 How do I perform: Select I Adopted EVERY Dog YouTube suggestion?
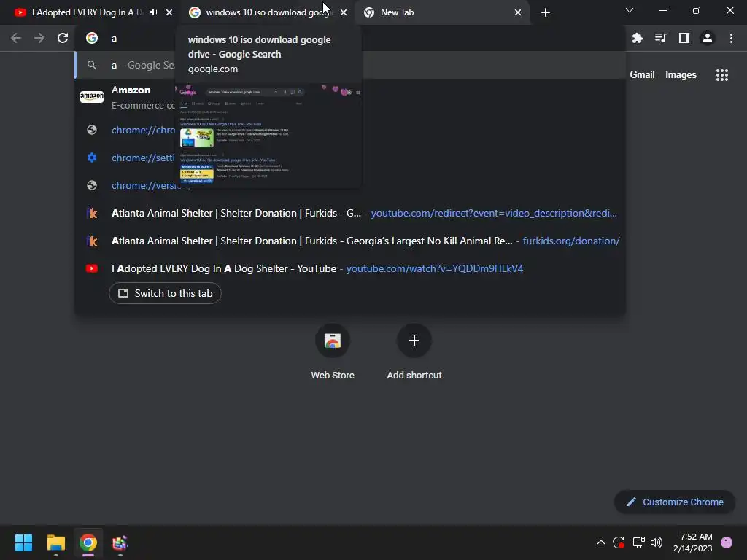[350, 268]
